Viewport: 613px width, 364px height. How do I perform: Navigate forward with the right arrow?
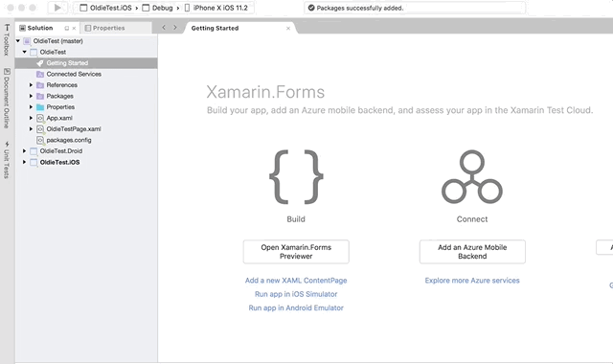[x=174, y=28]
